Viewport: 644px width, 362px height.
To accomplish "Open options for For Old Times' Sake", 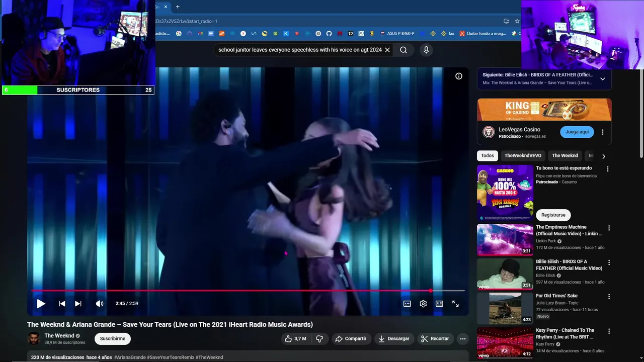I will coord(609,297).
